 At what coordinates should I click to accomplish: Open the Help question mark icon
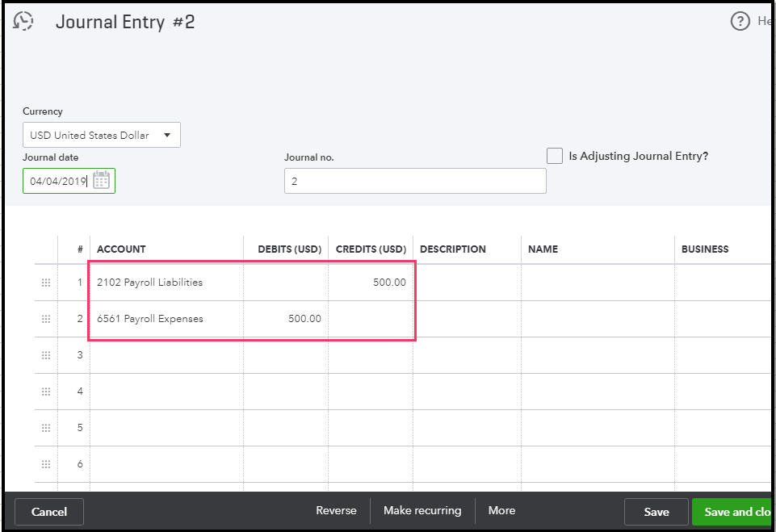pyautogui.click(x=740, y=21)
